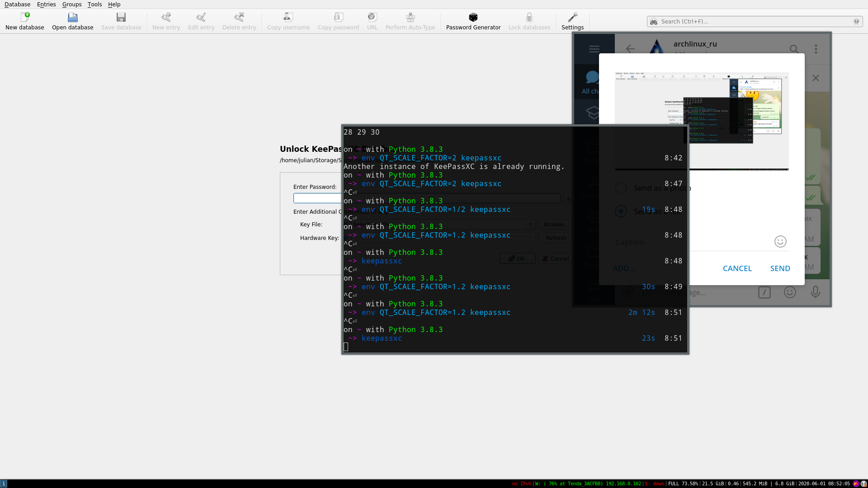Click the '2m 12s' duration in terminal
The height and width of the screenshot is (488, 868).
pyautogui.click(x=642, y=313)
